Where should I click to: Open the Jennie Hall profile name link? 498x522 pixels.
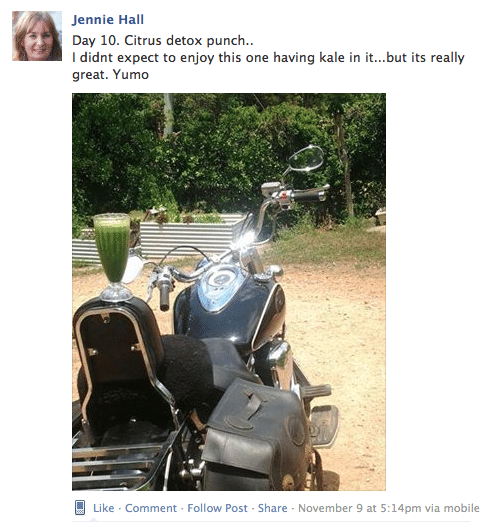108,20
